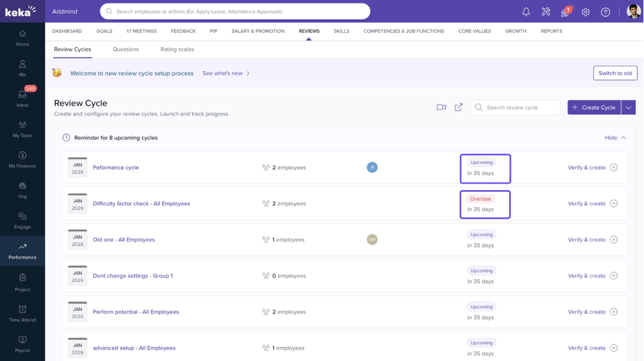Open the notifications bell icon
The image size is (644, 361).
pos(526,12)
